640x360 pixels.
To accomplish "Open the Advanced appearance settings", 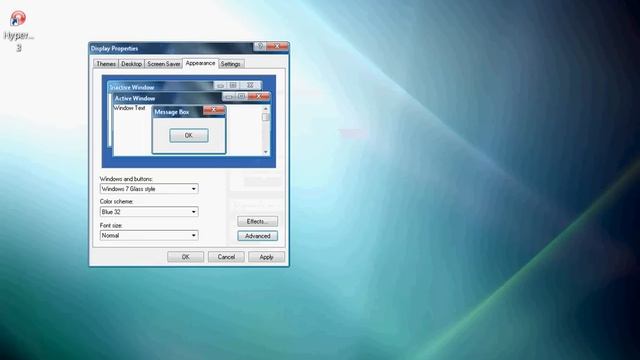I will coord(258,236).
